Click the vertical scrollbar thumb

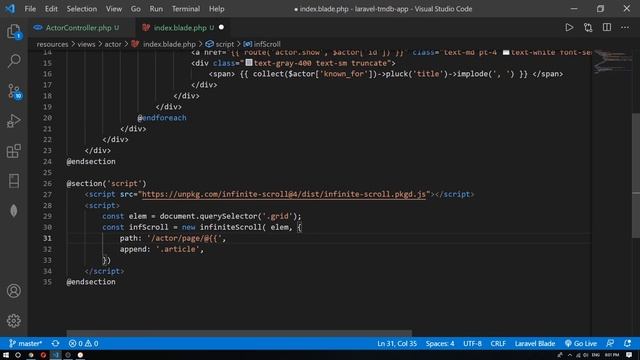(x=636, y=176)
